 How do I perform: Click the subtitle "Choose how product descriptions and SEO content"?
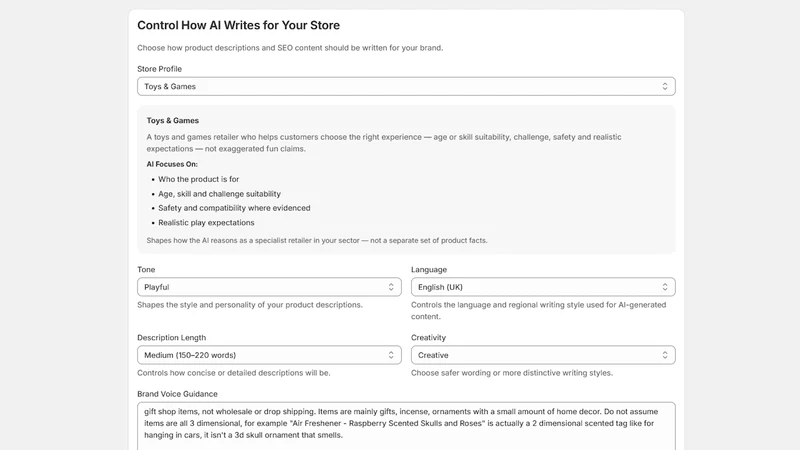(x=290, y=48)
